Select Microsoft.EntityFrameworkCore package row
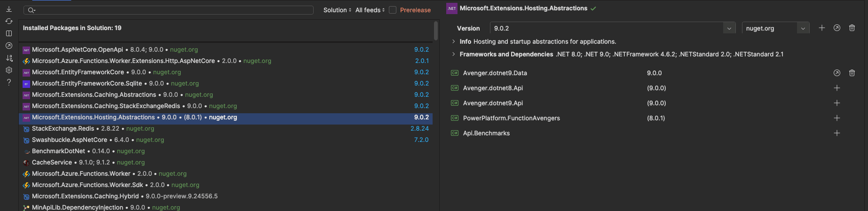The image size is (868, 211). pos(226,72)
